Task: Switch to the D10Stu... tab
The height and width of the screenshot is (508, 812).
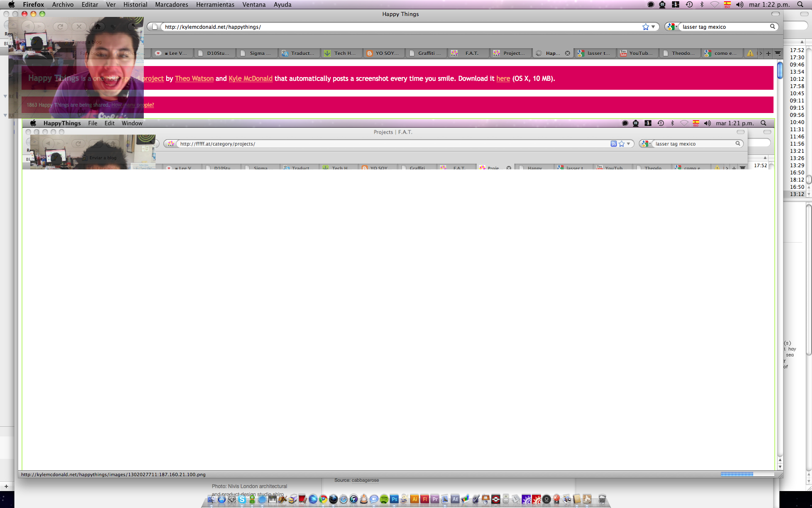Action: tap(214, 53)
